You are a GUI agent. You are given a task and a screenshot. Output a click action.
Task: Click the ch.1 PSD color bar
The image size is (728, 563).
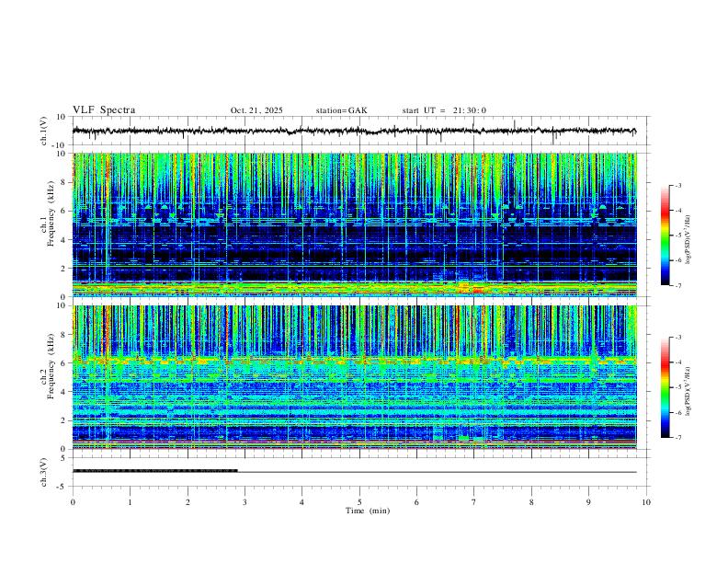tap(665, 236)
